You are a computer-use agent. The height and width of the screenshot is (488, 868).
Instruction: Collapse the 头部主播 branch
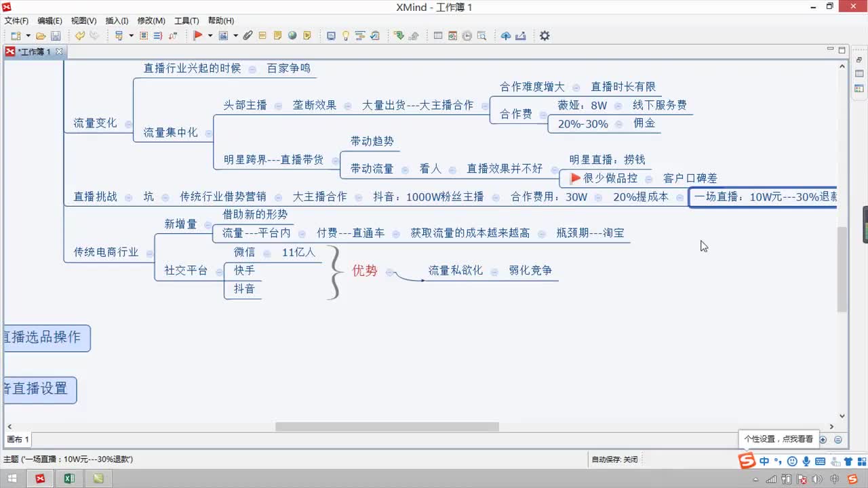(x=279, y=106)
